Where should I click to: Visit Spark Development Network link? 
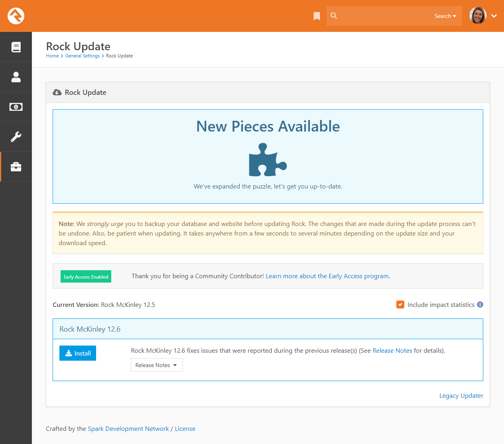pos(128,429)
